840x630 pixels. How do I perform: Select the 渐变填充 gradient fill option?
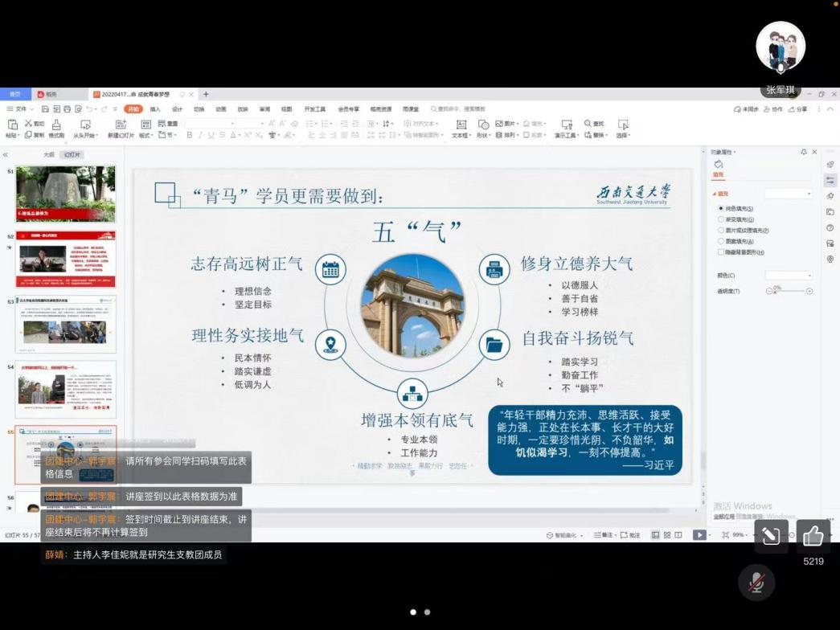[x=721, y=219]
